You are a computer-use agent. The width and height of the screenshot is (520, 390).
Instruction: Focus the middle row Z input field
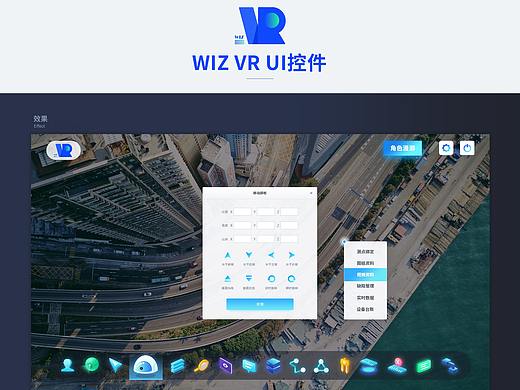point(289,225)
